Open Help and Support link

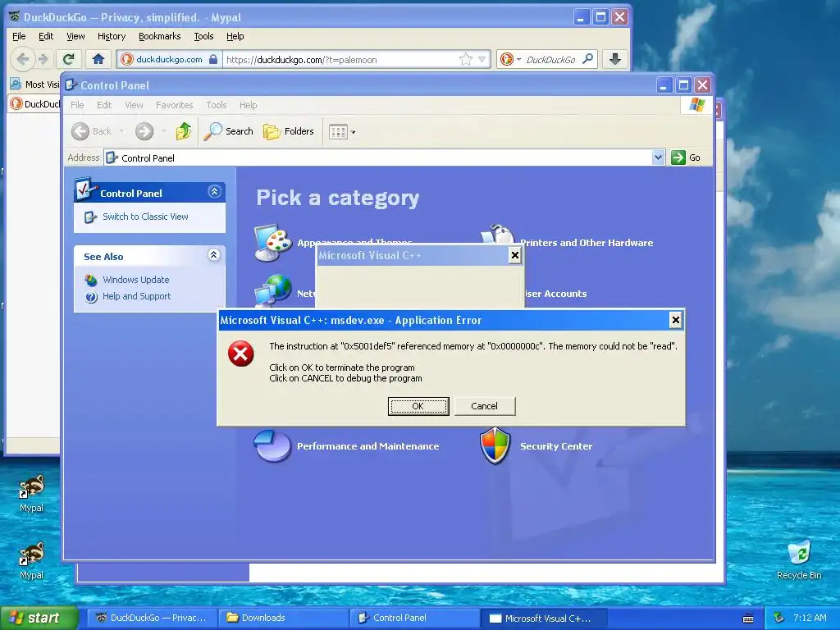click(x=137, y=296)
